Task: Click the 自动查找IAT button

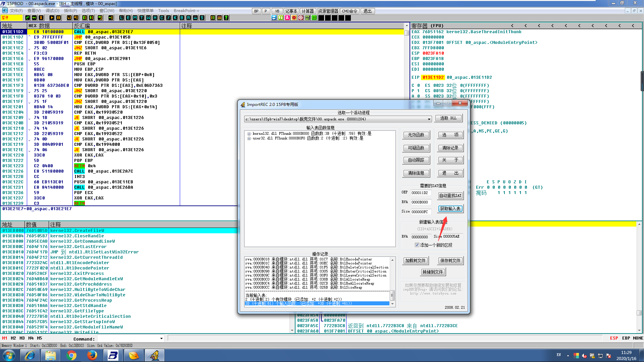Action: (x=450, y=195)
